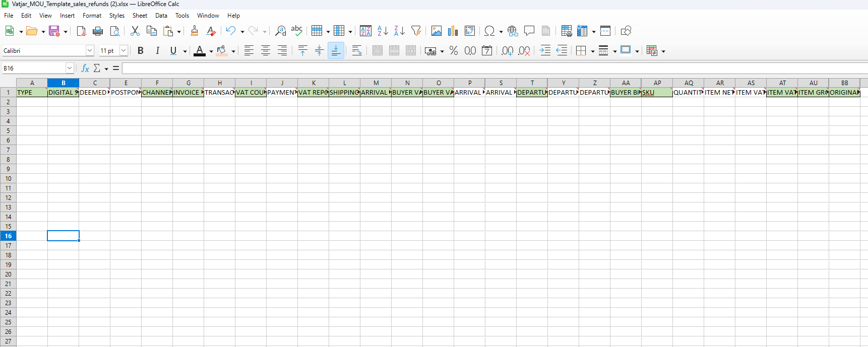
Task: Activate Clone Formatting paintbrush
Action: pyautogui.click(x=195, y=31)
